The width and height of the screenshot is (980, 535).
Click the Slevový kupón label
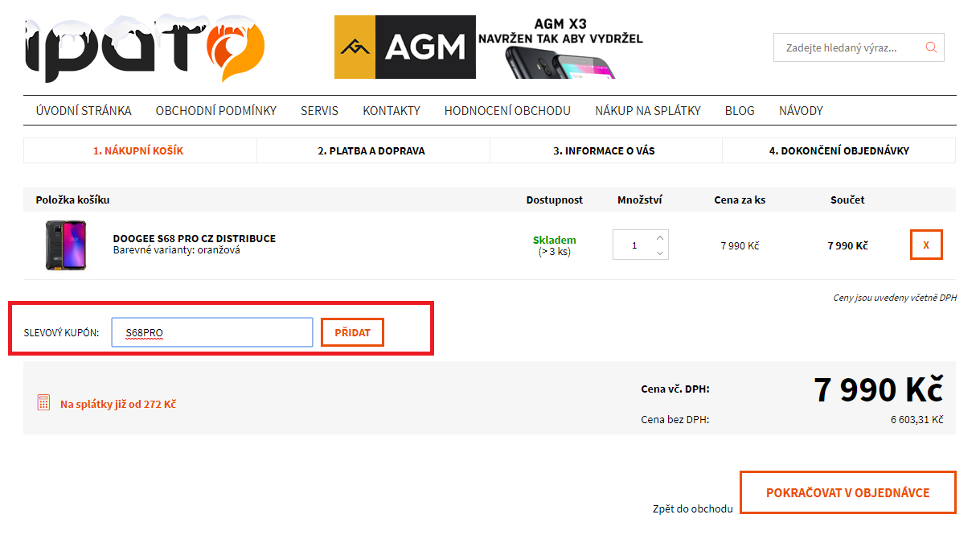click(61, 333)
